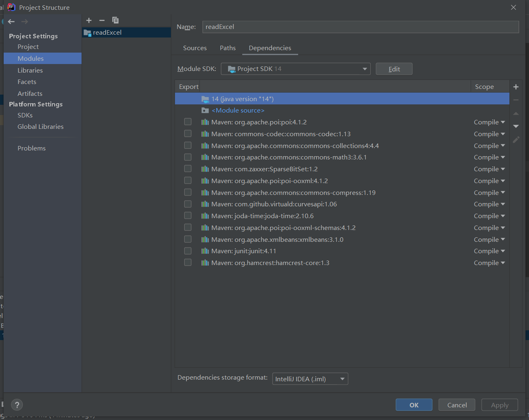Check export for poi-ooxml:4.1.2
This screenshot has width=529, height=420.
click(x=188, y=180)
